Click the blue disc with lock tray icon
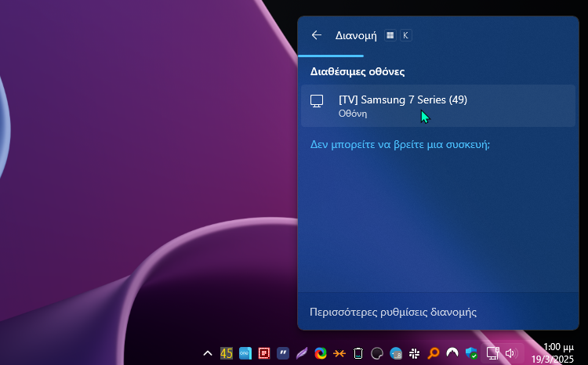Viewport: 588px width, 365px height. pos(396,353)
